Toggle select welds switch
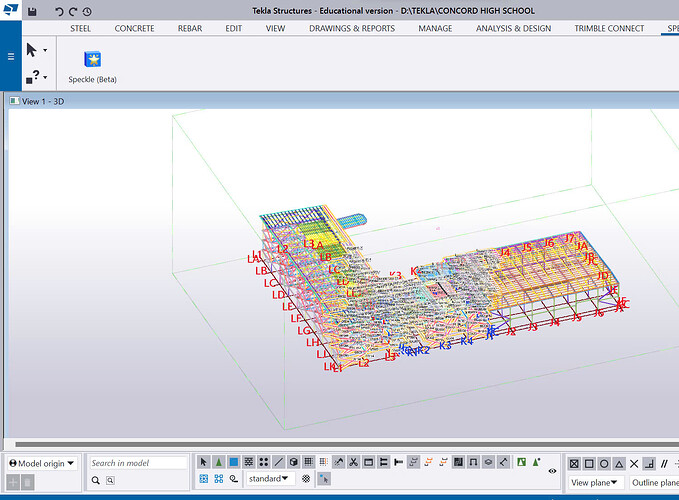Viewport: 679px width, 500px height. point(339,462)
